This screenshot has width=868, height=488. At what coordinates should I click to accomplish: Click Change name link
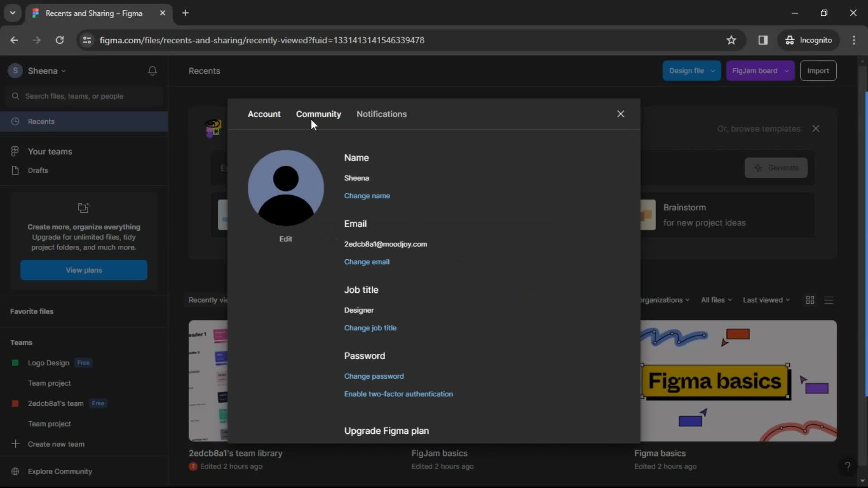(x=367, y=196)
